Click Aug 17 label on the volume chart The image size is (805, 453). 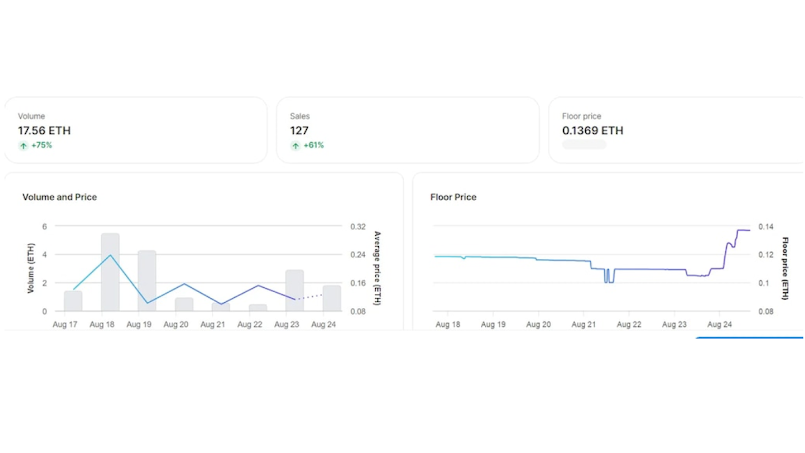[x=65, y=325]
